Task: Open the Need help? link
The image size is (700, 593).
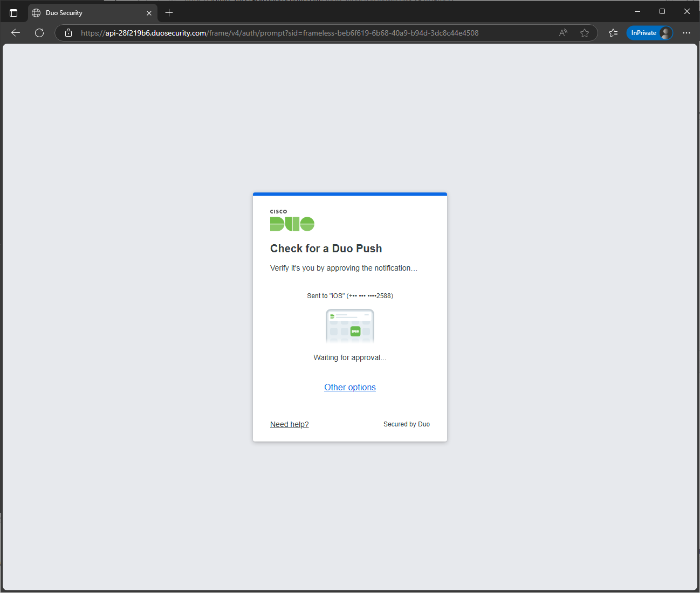Action: click(x=290, y=424)
